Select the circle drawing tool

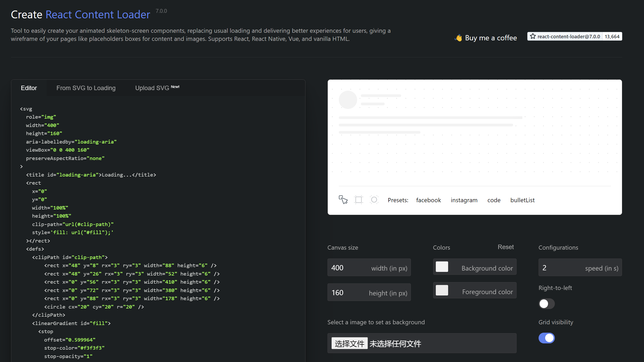click(x=374, y=200)
